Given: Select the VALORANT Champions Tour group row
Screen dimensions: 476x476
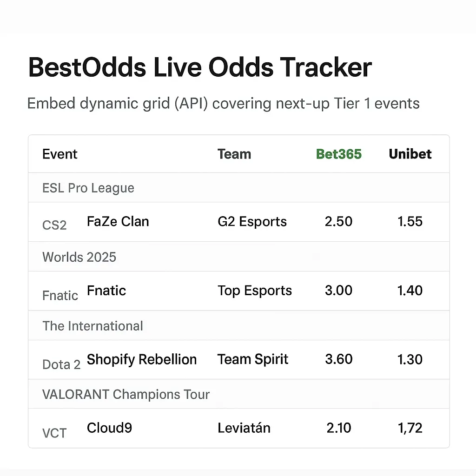Looking at the screenshot, I should point(126,395).
